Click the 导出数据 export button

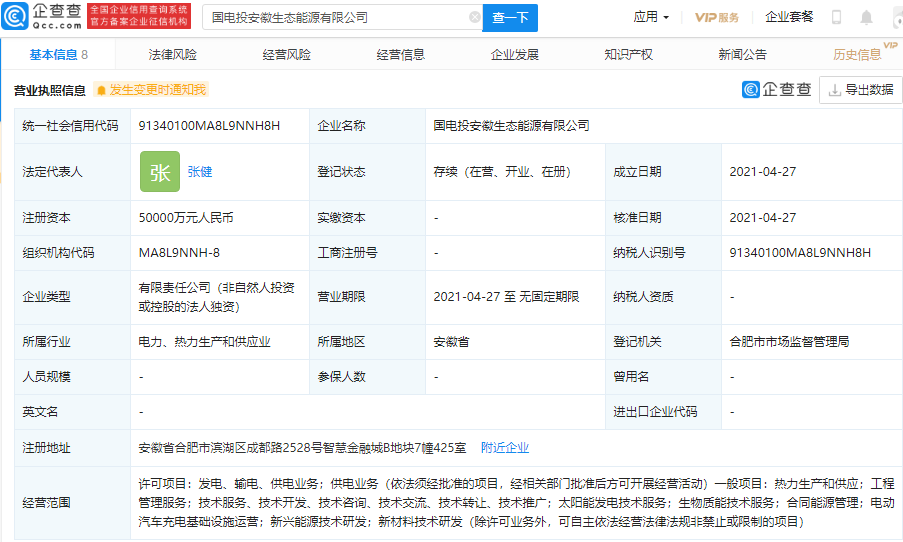[x=859, y=89]
